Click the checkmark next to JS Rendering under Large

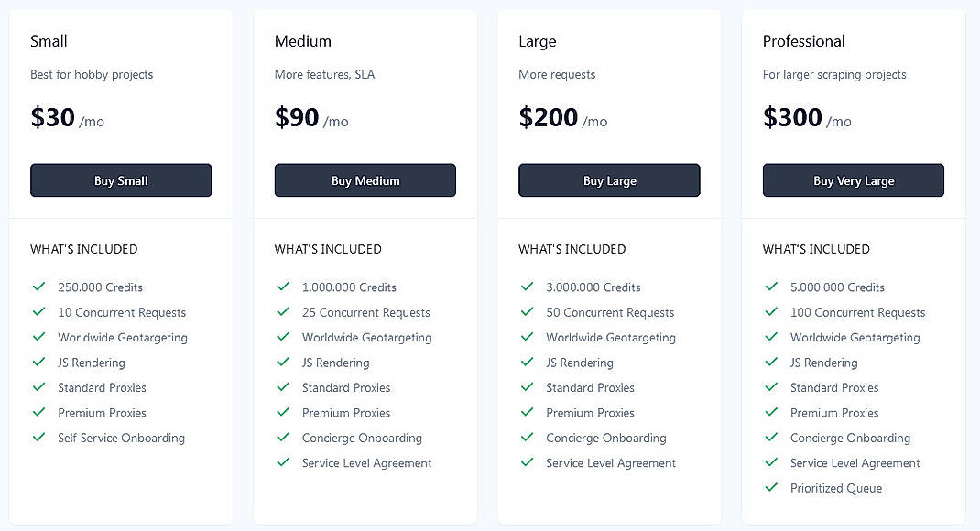point(528,363)
